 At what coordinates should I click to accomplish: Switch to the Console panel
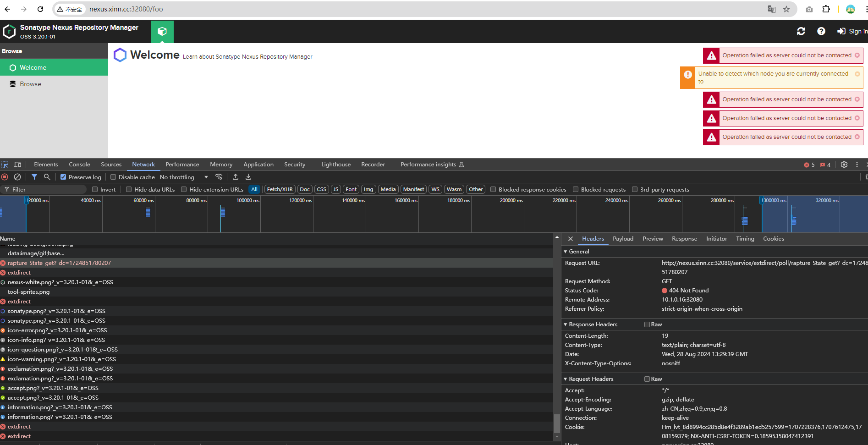pyautogui.click(x=79, y=165)
